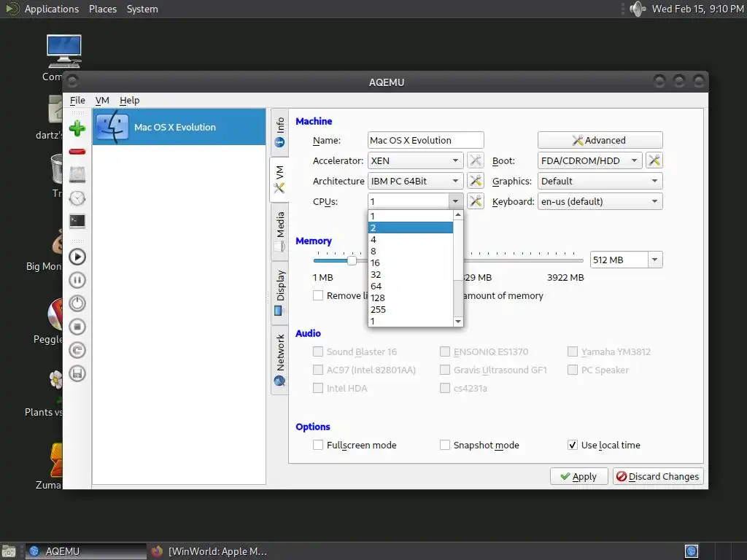Open CPU settings wrench icon
The width and height of the screenshot is (747, 560).
[x=476, y=201]
